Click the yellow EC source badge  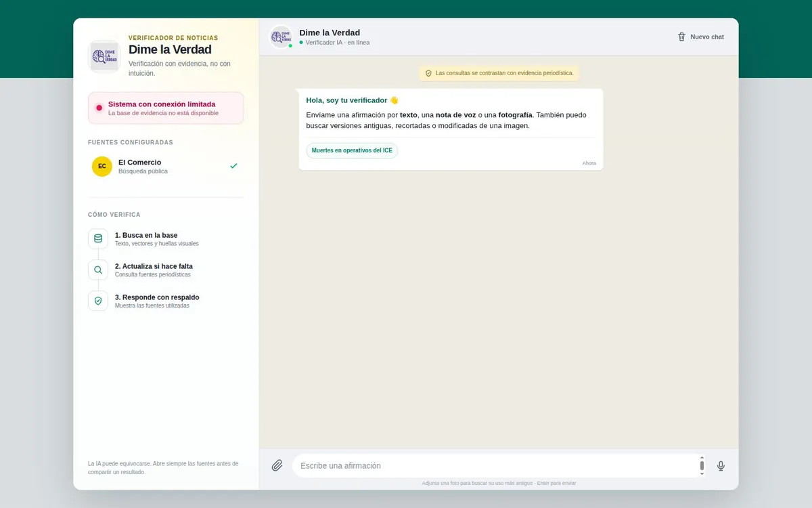102,167
